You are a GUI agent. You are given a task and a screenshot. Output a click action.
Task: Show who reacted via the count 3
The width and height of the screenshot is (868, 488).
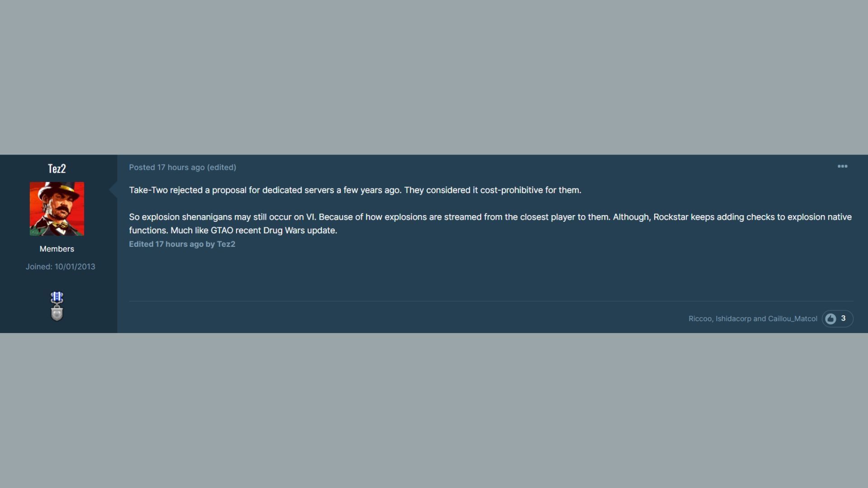click(843, 319)
